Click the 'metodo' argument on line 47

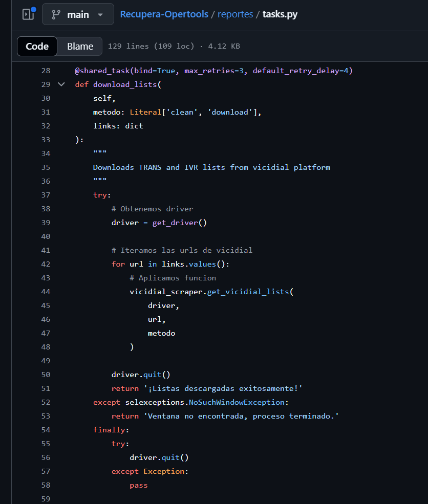[x=161, y=333]
